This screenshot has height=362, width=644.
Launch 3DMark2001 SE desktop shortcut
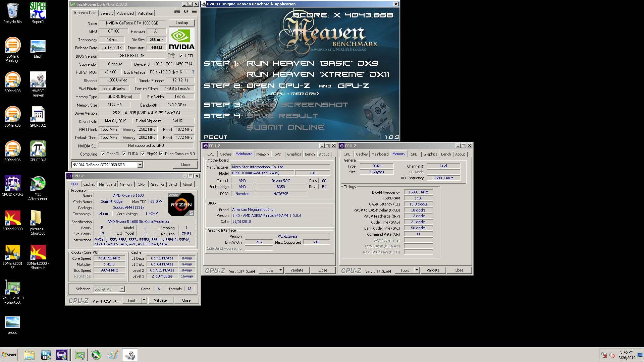[12, 257]
